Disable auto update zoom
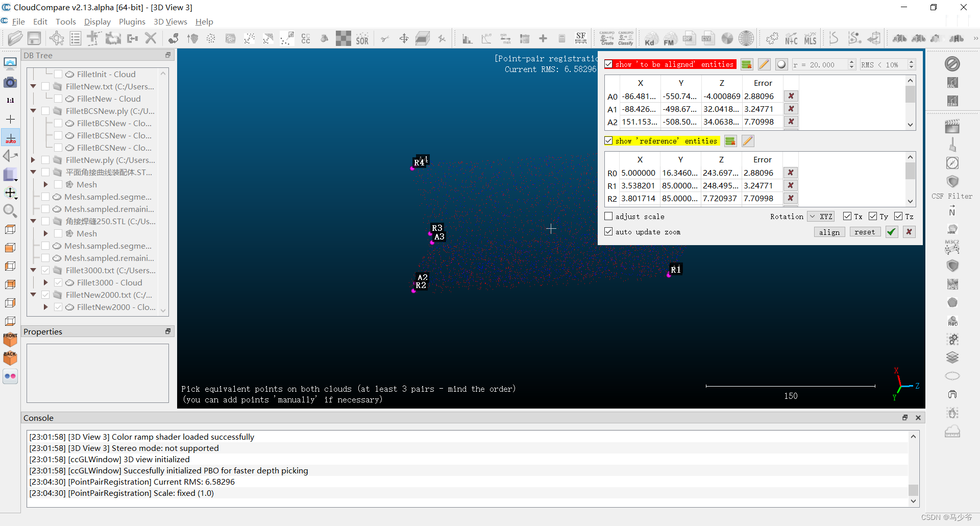The width and height of the screenshot is (980, 526). click(x=608, y=232)
